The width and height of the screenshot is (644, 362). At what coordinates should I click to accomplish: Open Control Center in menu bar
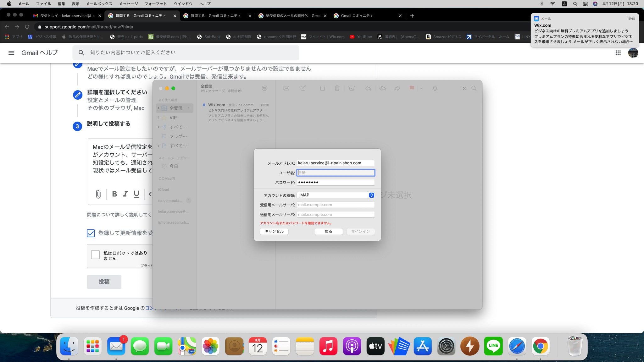point(585,4)
